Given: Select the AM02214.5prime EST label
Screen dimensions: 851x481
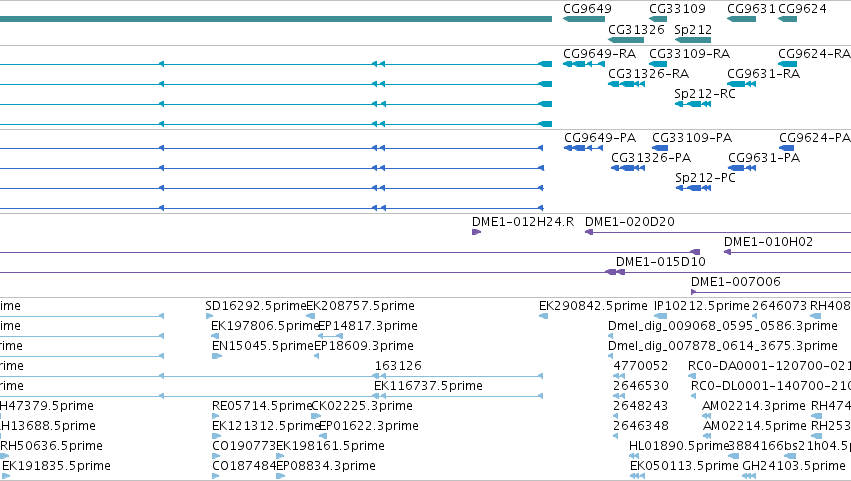Looking at the screenshot, I should click(x=755, y=427).
